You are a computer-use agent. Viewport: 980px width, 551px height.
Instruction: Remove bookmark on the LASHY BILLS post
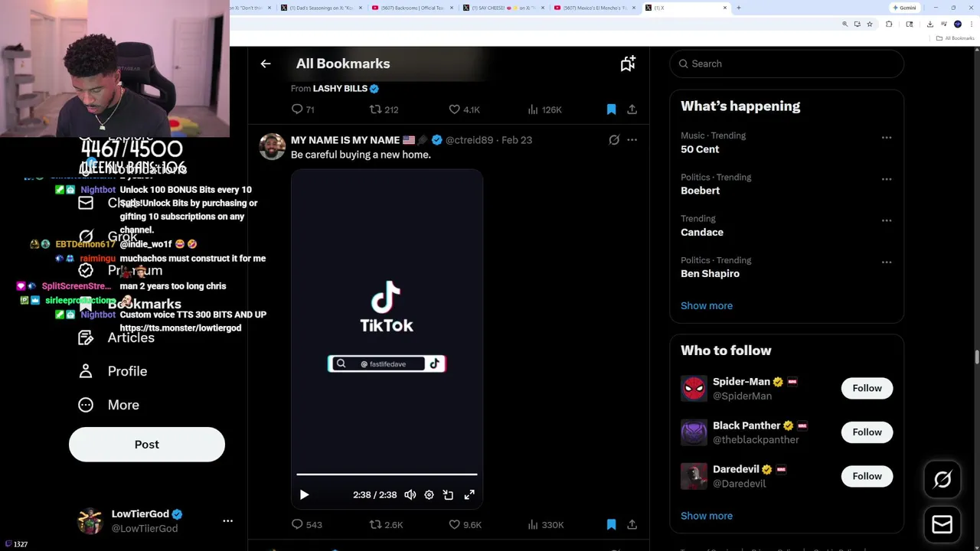[x=611, y=109]
